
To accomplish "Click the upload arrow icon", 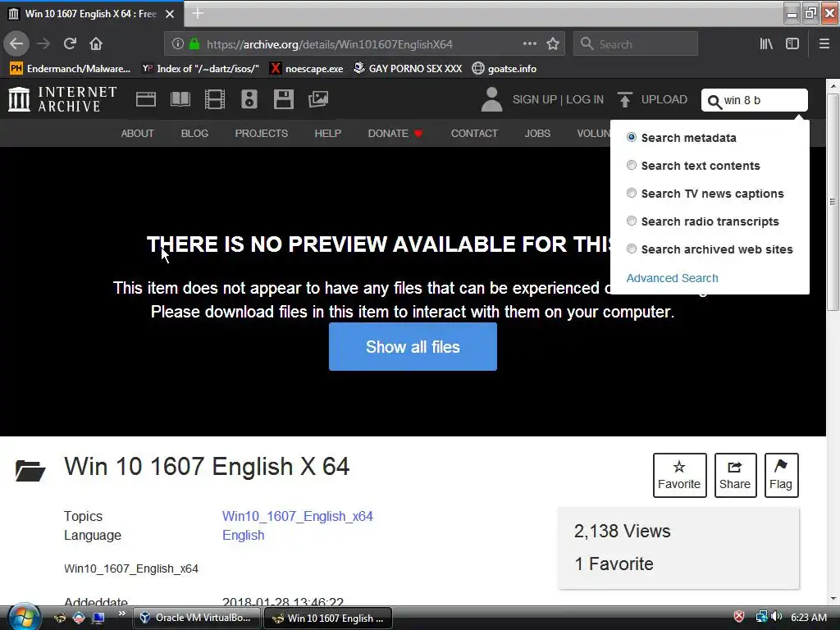I will click(x=624, y=99).
